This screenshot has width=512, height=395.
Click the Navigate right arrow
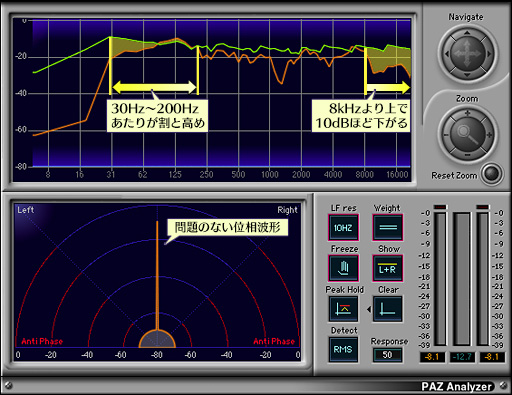(489, 54)
